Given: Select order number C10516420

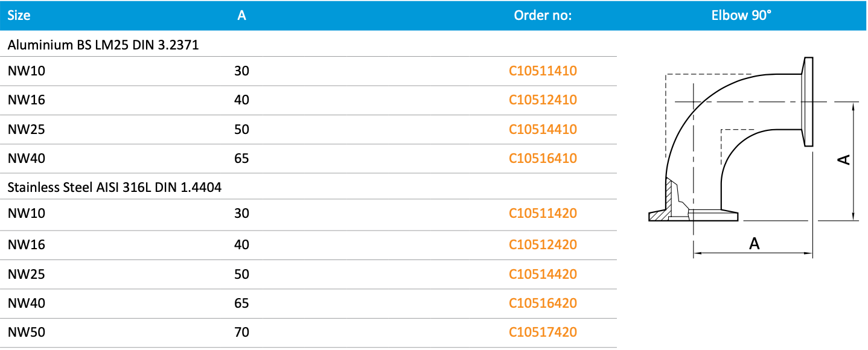Looking at the screenshot, I should tap(543, 304).
